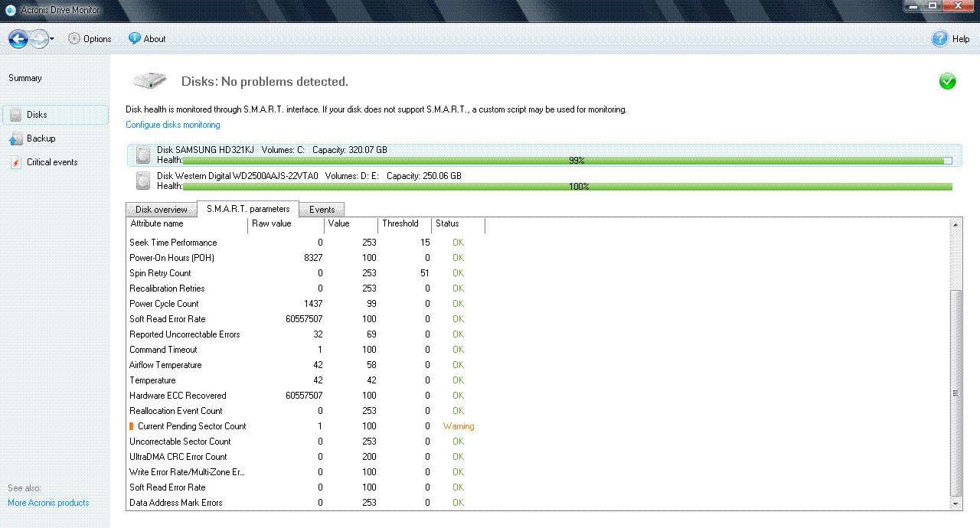Viewport: 980px width, 528px height.
Task: Click the SAMSUNG HD321KJ disk icon
Action: click(143, 155)
